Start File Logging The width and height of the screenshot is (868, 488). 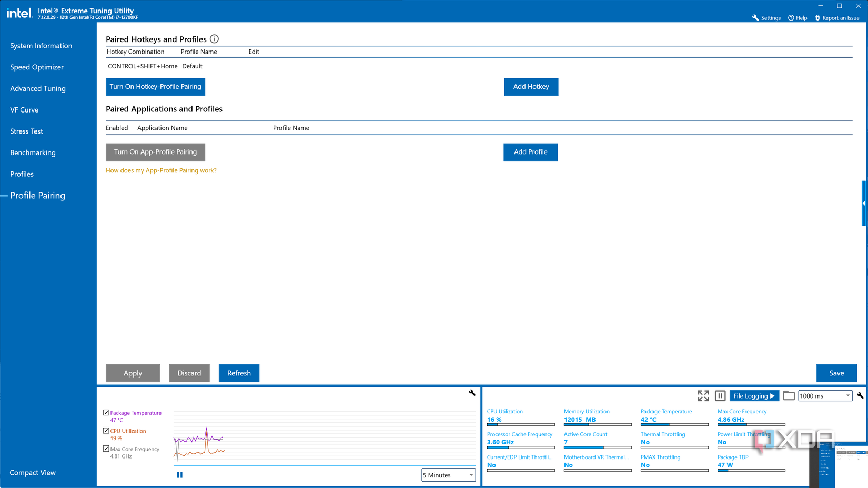753,396
